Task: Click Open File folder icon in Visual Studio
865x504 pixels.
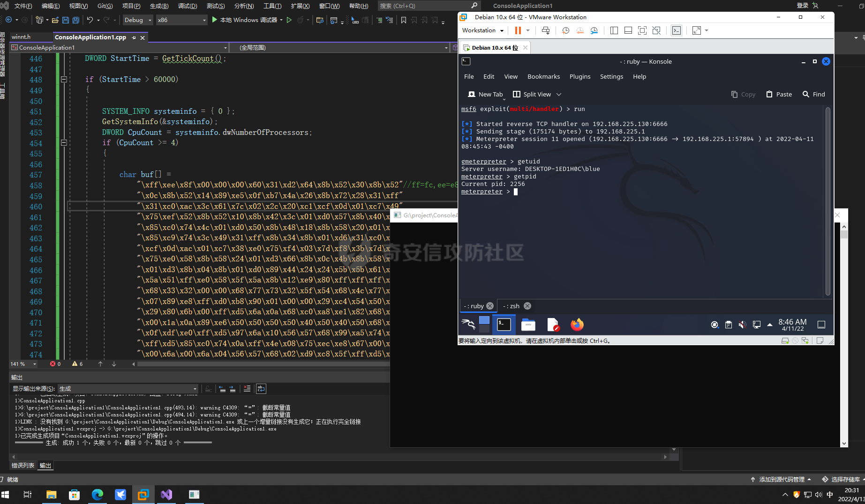Action: tap(55, 20)
